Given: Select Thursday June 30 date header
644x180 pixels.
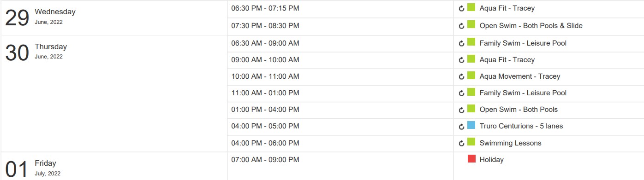Looking at the screenshot, I should [36, 52].
